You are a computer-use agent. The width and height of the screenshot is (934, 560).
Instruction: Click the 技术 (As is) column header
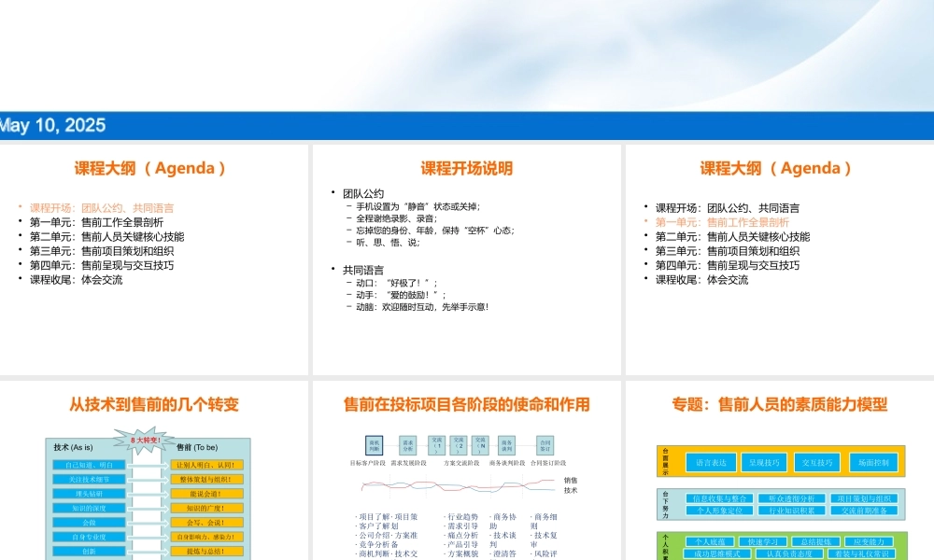click(x=73, y=447)
